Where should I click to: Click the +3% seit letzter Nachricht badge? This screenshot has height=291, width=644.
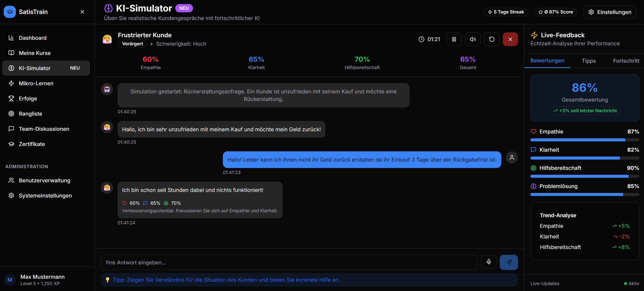[585, 111]
